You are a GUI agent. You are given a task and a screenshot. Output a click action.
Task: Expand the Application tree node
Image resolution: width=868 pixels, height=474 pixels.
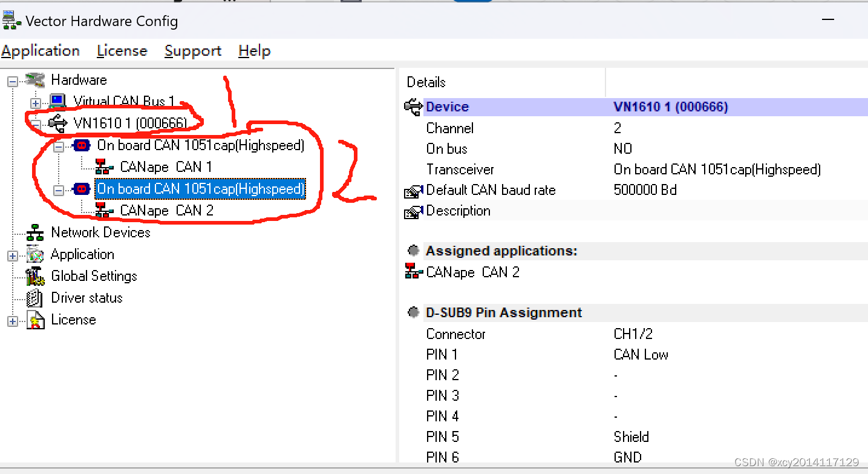coord(12,255)
